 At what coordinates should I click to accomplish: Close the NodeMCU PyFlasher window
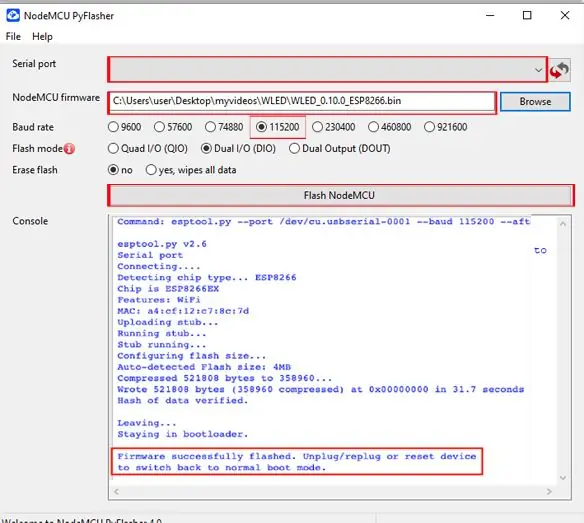[565, 15]
